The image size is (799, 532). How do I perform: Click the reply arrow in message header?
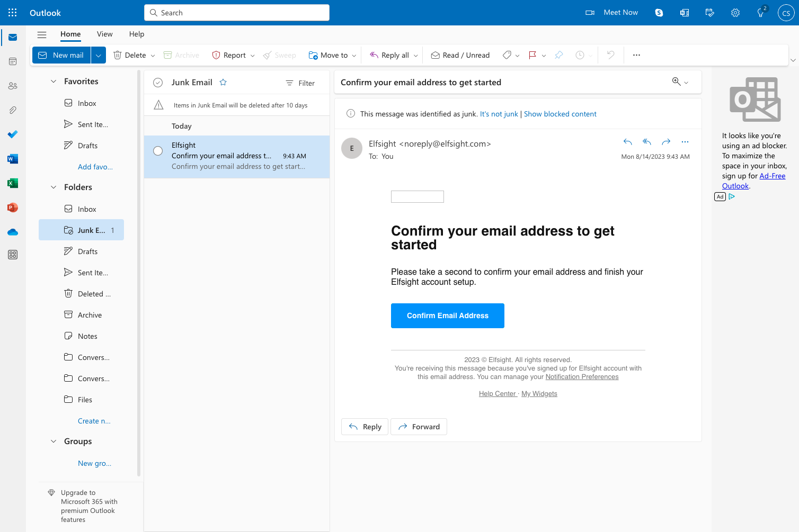[x=628, y=142]
